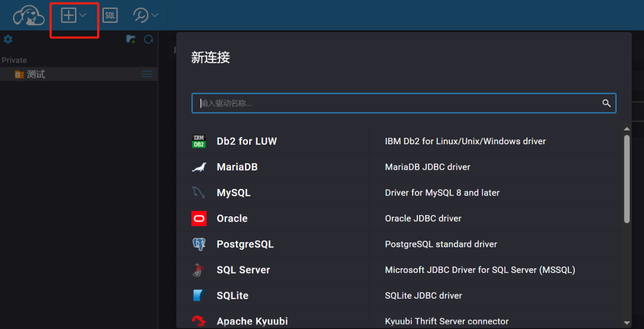644x329 pixels.
Task: Open the new connection plus icon
Action: [69, 15]
